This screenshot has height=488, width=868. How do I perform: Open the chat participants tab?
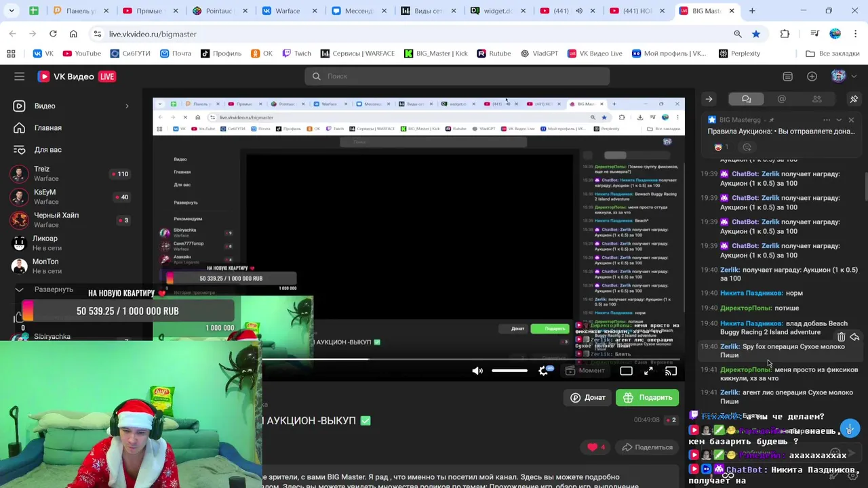click(816, 99)
